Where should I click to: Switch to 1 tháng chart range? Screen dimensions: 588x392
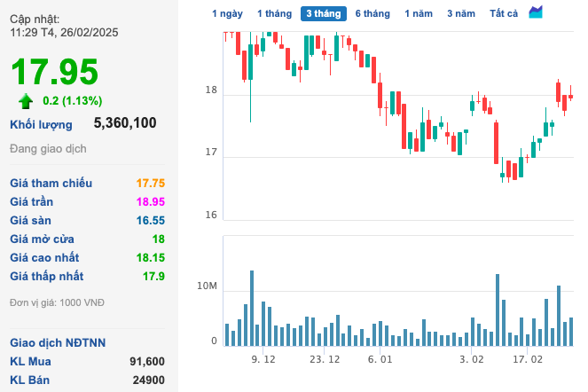point(273,13)
